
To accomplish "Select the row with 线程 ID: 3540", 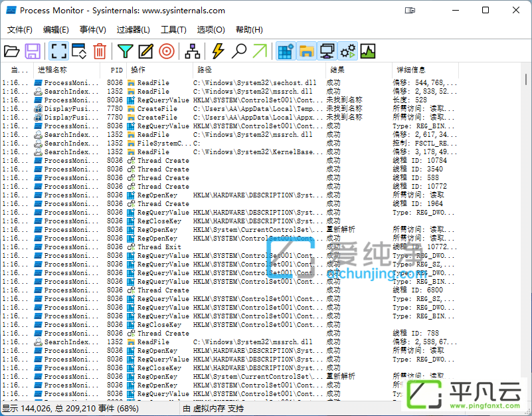I will 229,169.
